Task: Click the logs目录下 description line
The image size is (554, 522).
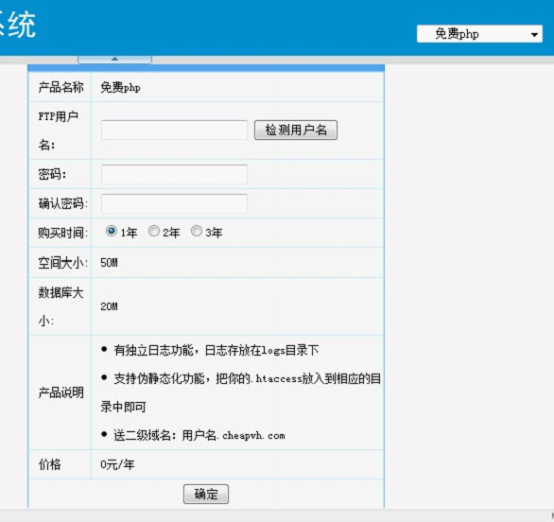Action: point(216,350)
